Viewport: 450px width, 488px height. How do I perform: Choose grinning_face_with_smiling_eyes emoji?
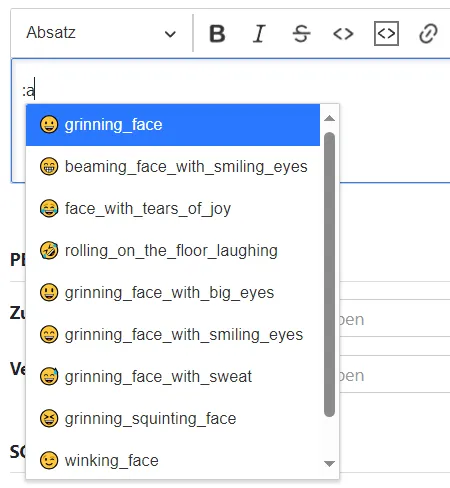coord(173,335)
